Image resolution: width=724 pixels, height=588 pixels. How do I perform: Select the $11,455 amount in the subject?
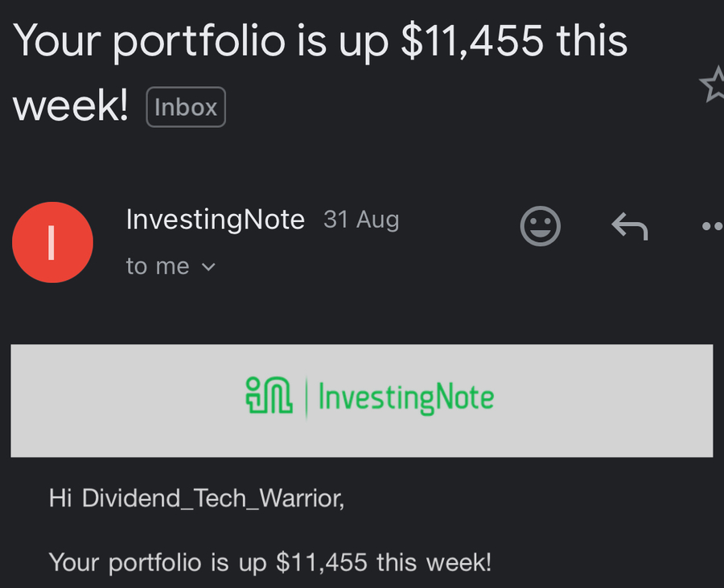(472, 40)
